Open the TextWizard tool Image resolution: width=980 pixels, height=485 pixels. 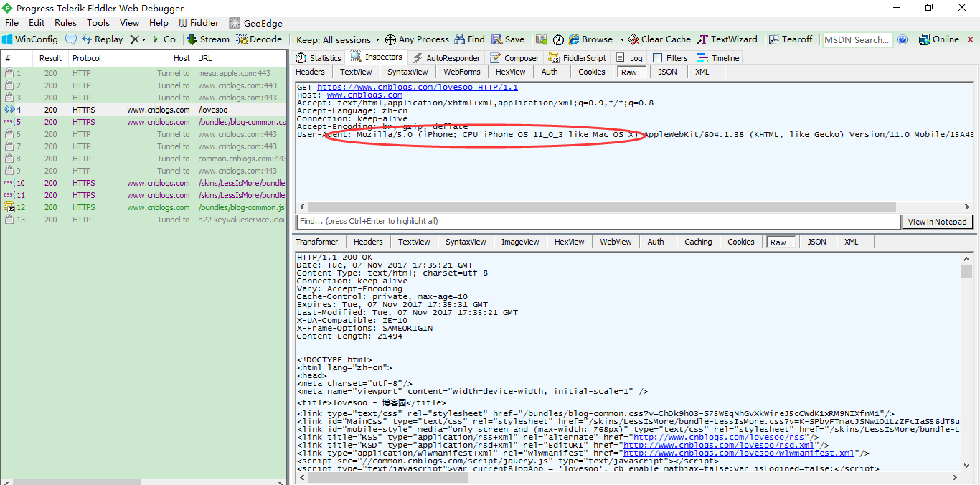pyautogui.click(x=727, y=39)
